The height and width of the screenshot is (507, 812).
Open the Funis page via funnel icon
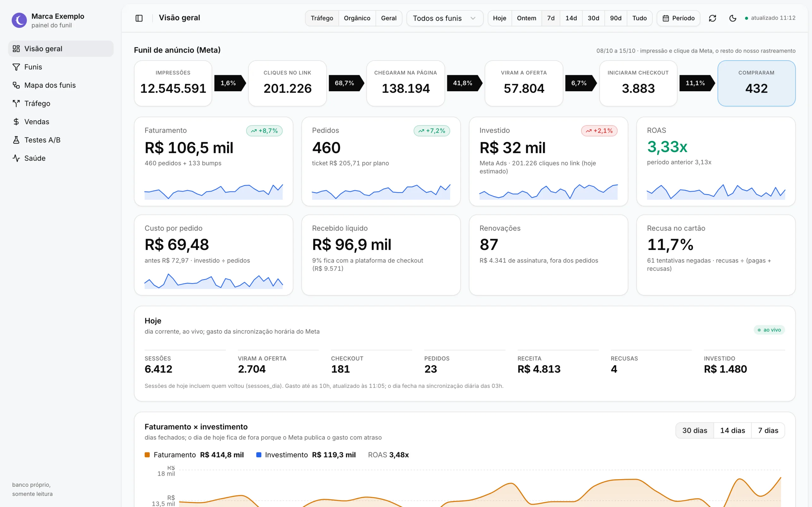tap(16, 67)
